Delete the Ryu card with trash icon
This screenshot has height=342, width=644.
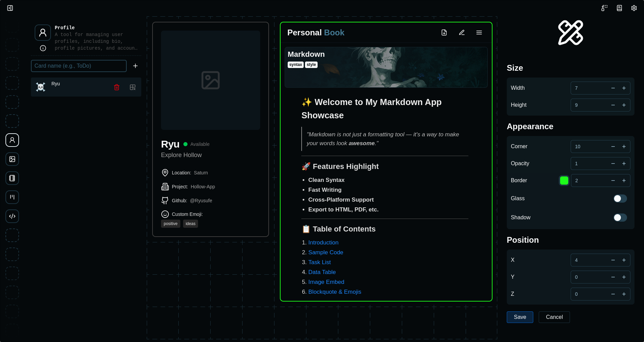[x=117, y=87]
